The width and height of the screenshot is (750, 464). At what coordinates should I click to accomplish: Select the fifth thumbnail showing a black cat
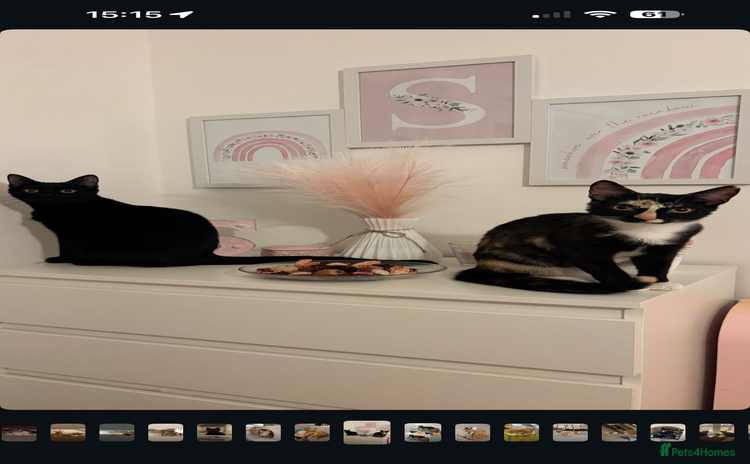click(x=214, y=432)
